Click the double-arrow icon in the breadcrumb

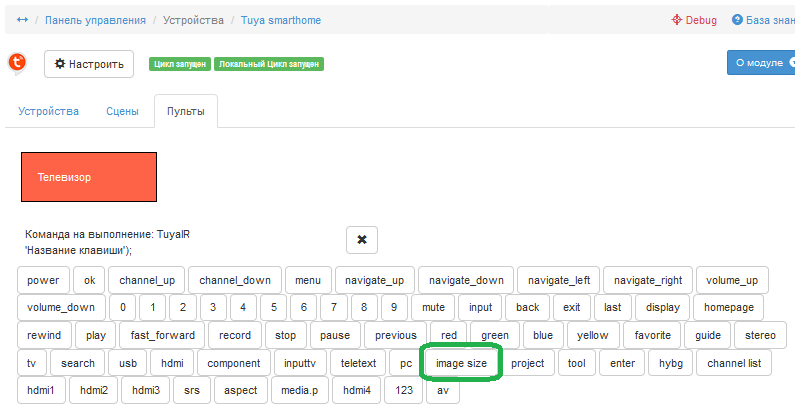(x=22, y=20)
